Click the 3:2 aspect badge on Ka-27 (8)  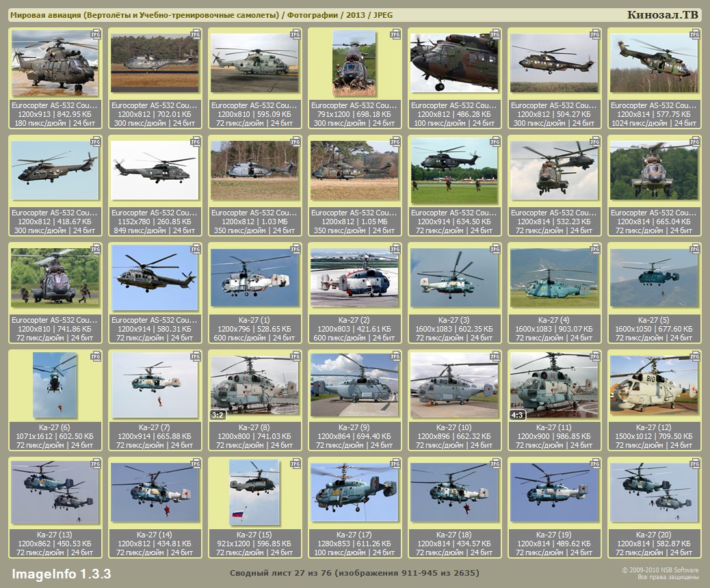click(x=218, y=414)
